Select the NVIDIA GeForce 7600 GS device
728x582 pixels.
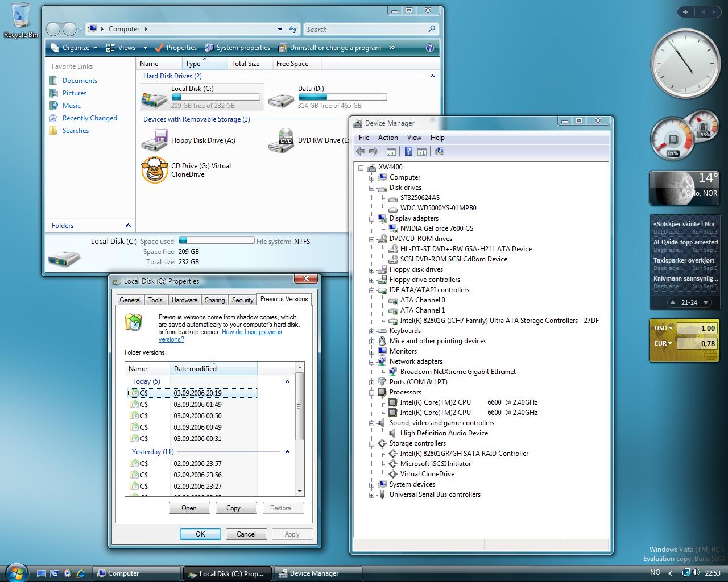(436, 228)
